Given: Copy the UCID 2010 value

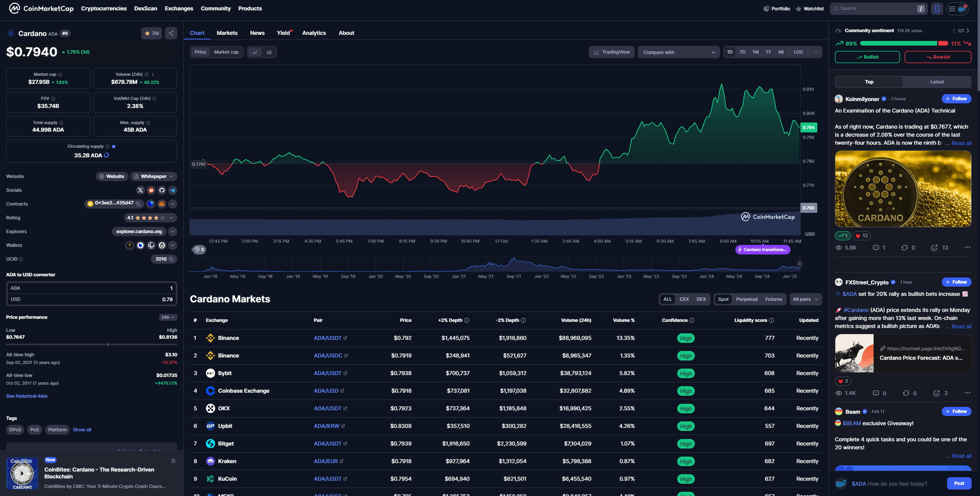Looking at the screenshot, I should (171, 259).
